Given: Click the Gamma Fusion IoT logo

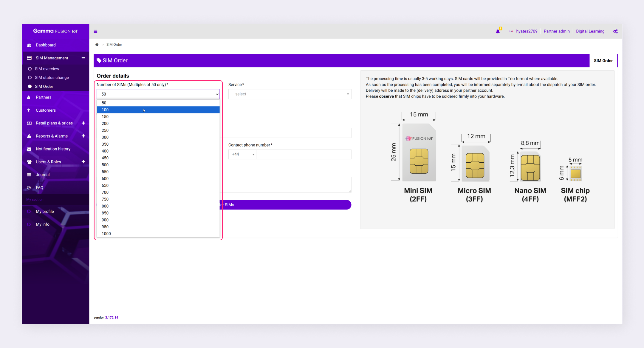Looking at the screenshot, I should coord(55,31).
